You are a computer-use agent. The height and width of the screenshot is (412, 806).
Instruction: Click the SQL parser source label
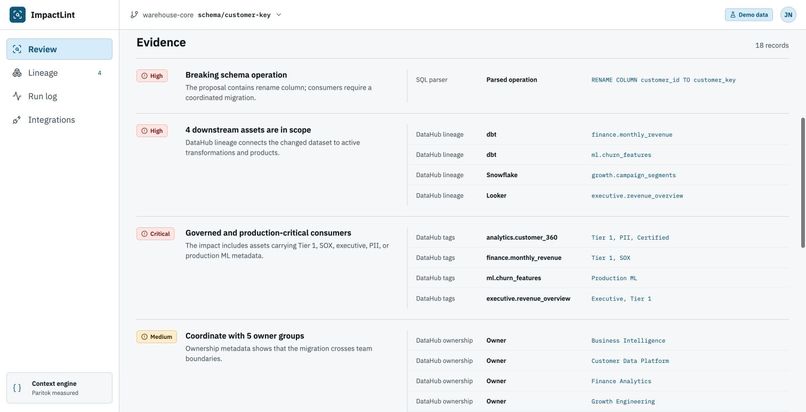(x=431, y=80)
